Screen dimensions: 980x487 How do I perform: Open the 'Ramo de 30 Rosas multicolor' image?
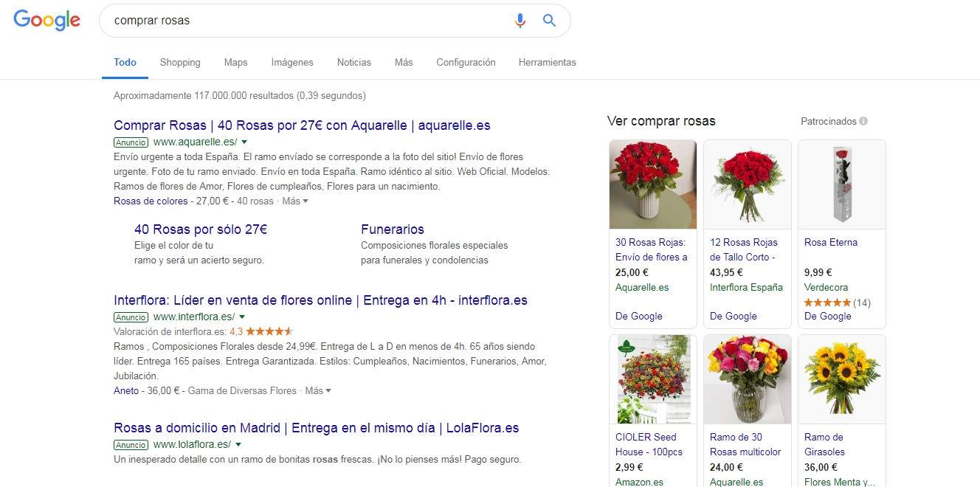pyautogui.click(x=748, y=379)
